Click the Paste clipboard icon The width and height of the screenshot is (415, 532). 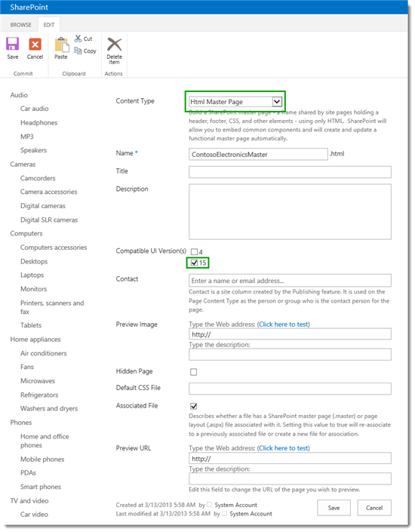pos(61,45)
